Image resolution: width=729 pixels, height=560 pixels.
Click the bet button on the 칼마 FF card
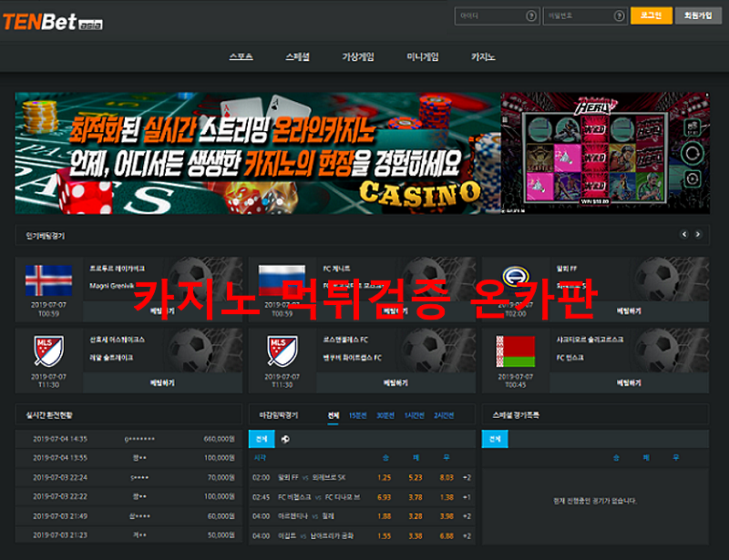point(629,311)
